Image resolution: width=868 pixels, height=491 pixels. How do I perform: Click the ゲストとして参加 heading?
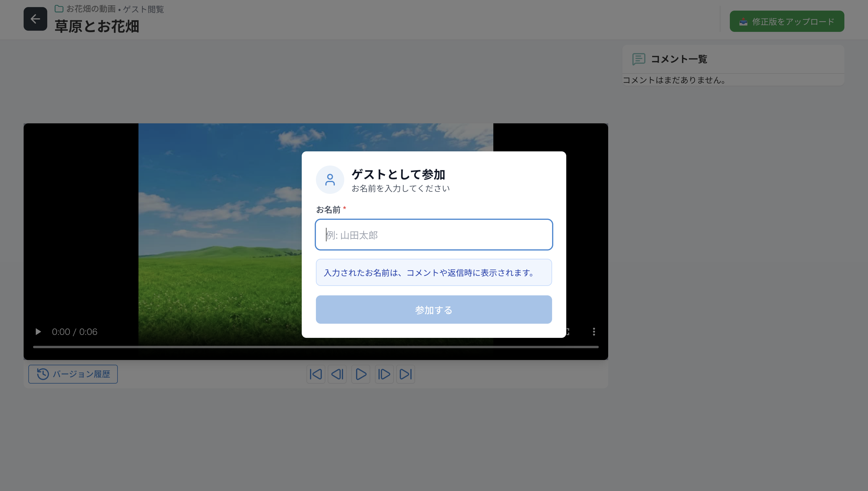(398, 174)
